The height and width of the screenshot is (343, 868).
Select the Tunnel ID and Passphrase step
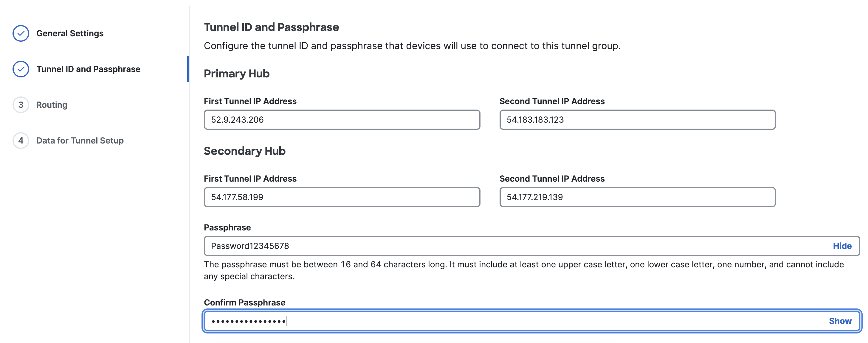(88, 69)
